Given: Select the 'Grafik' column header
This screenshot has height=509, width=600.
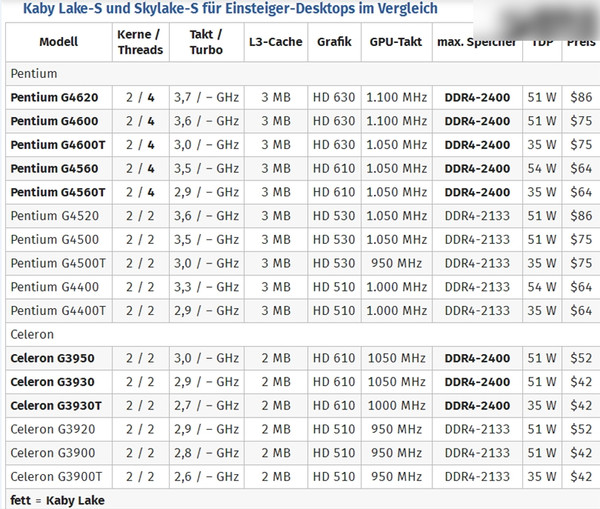Looking at the screenshot, I should [334, 42].
